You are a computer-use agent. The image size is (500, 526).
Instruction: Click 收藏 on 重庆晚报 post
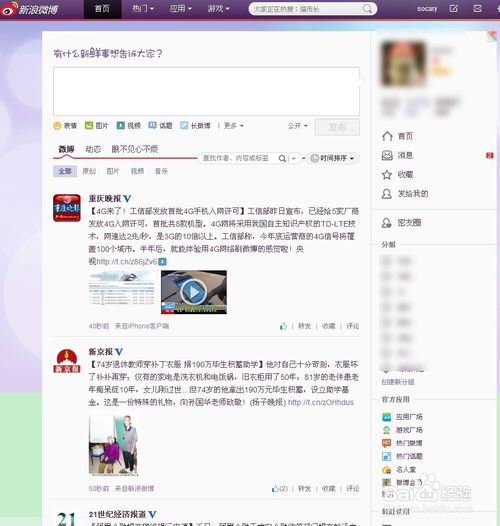pos(329,326)
